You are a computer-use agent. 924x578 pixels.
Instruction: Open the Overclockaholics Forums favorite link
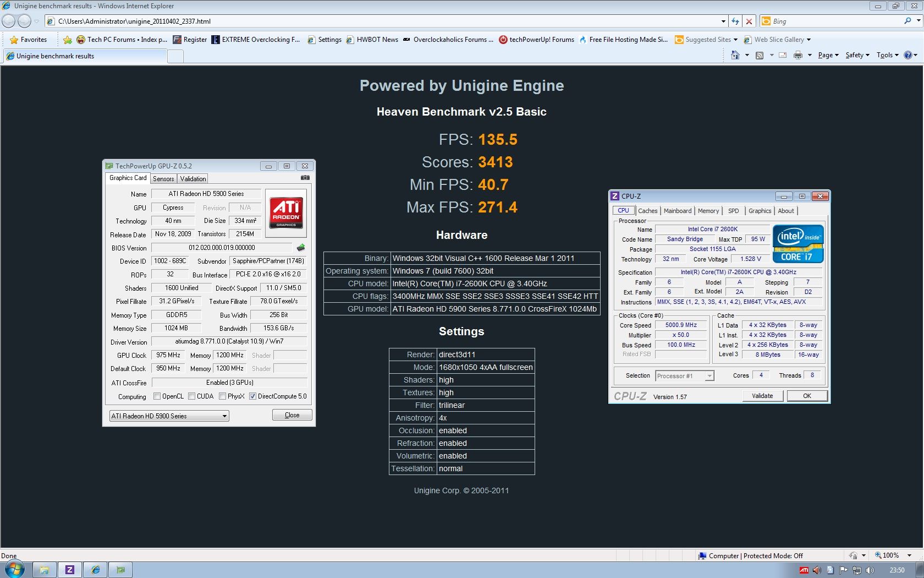448,40
